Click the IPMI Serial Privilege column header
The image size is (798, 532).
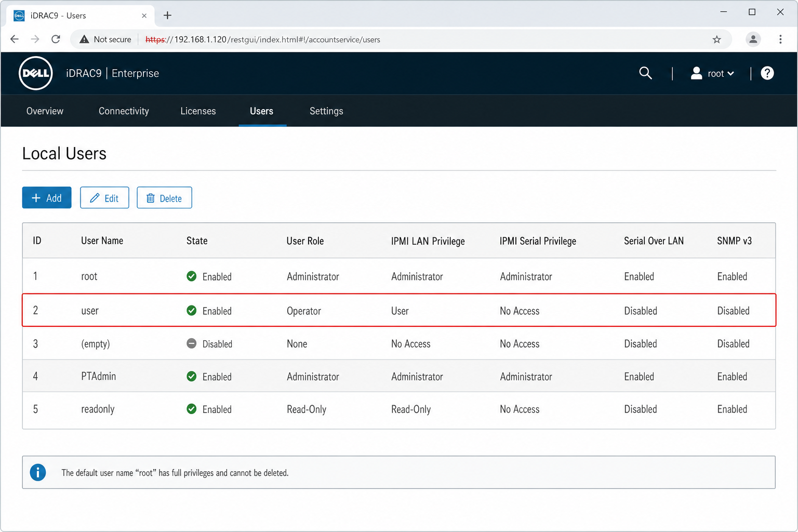(x=538, y=241)
